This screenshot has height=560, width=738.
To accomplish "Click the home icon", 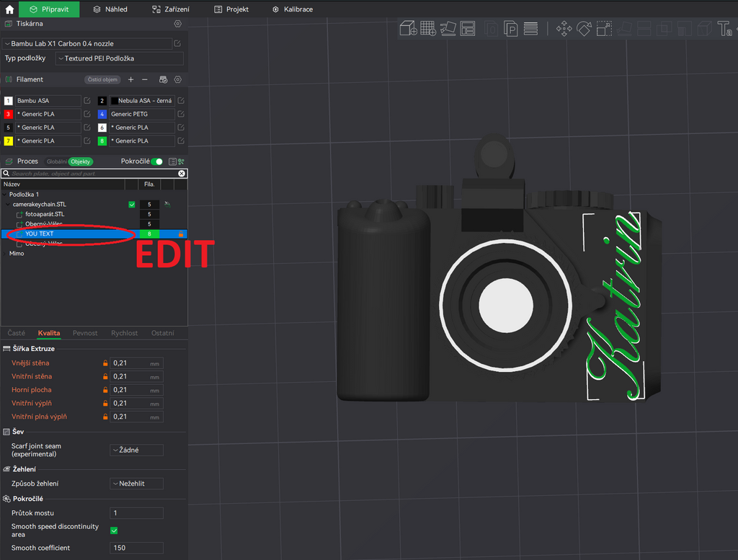I will point(9,9).
